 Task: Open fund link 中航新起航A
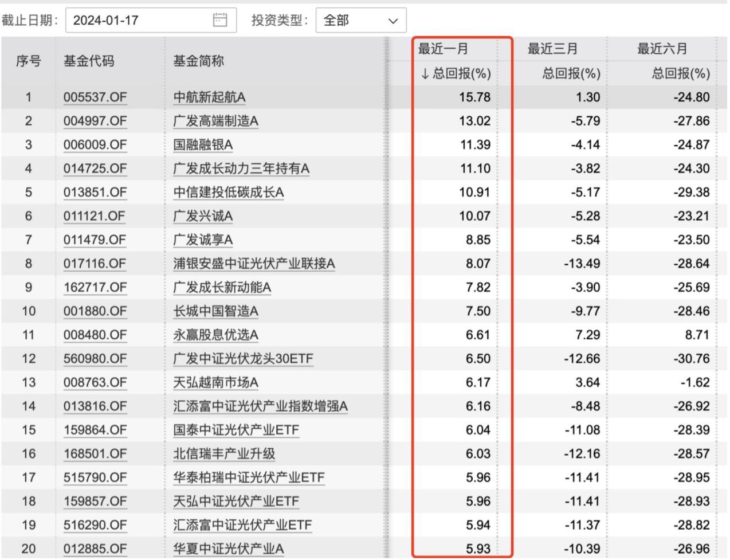(x=209, y=97)
